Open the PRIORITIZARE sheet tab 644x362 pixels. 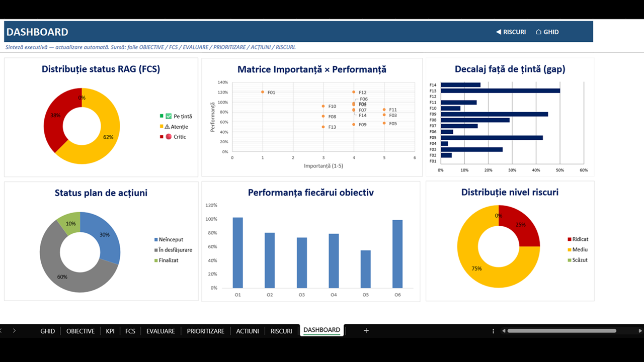point(205,331)
